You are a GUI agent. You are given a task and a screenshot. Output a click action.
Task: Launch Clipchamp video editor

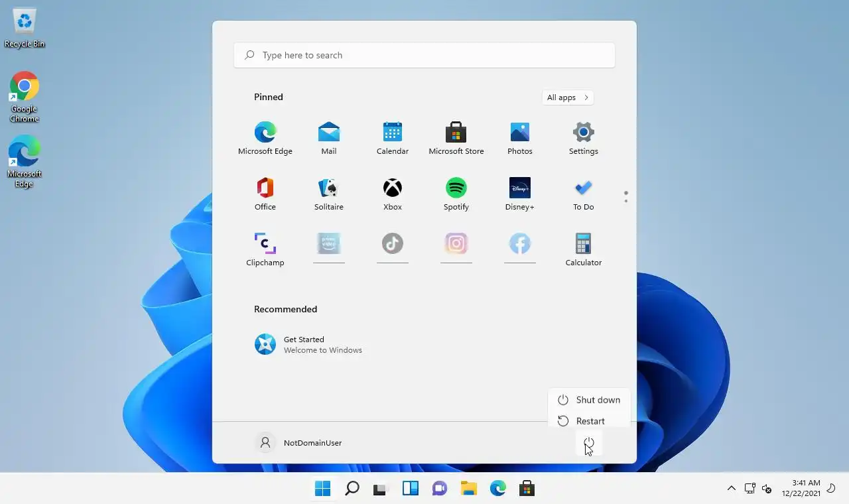[x=265, y=250]
